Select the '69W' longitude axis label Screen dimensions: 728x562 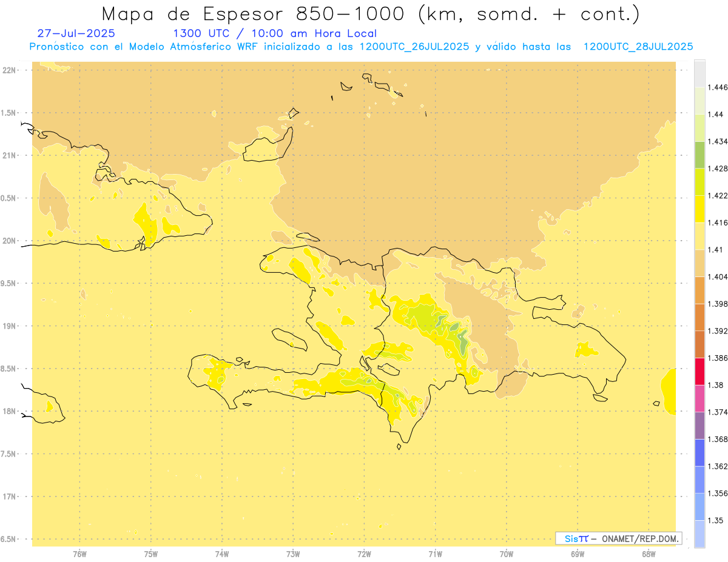(578, 554)
